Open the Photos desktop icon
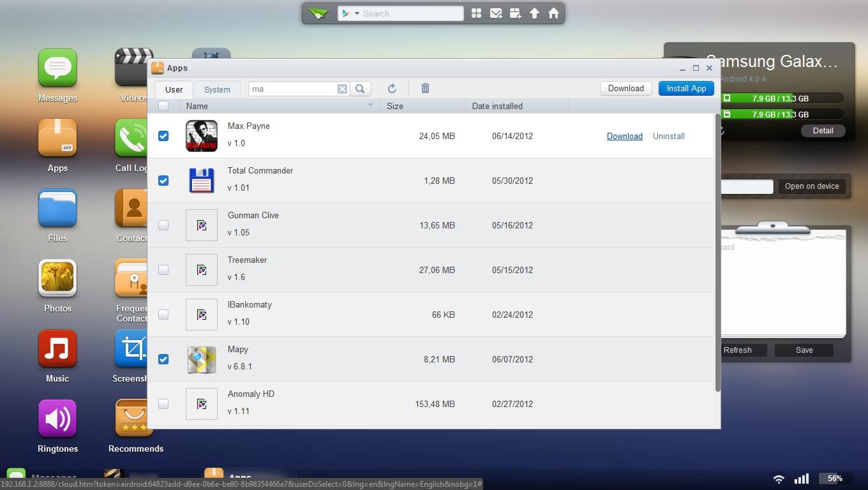 pos(57,279)
